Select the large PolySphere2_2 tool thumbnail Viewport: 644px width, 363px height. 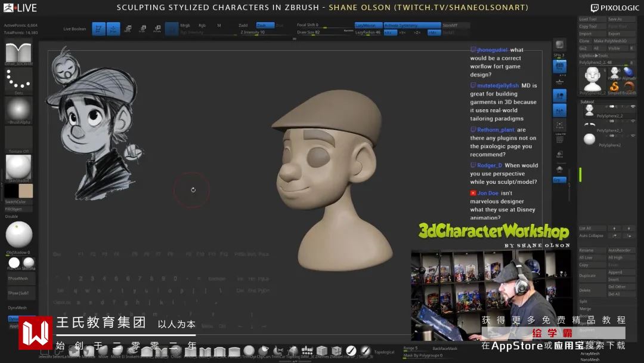point(593,79)
